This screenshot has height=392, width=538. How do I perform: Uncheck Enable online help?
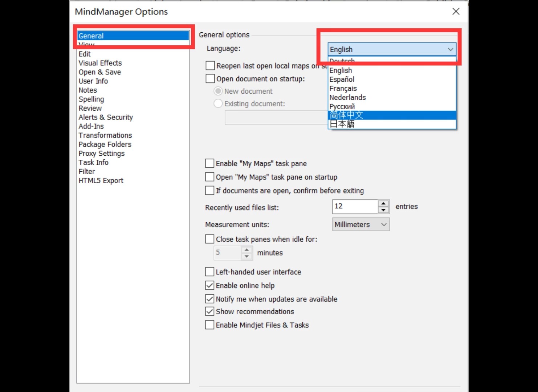click(x=209, y=286)
